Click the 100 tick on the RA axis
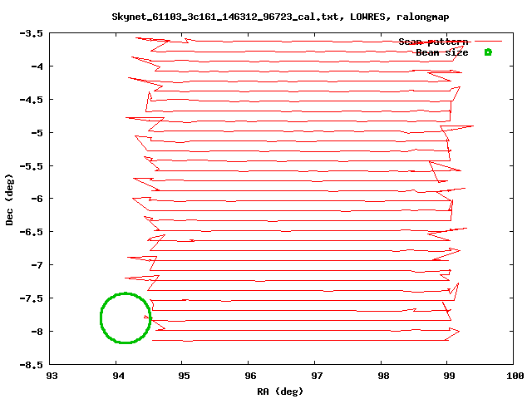532x399 pixels. tap(514, 376)
